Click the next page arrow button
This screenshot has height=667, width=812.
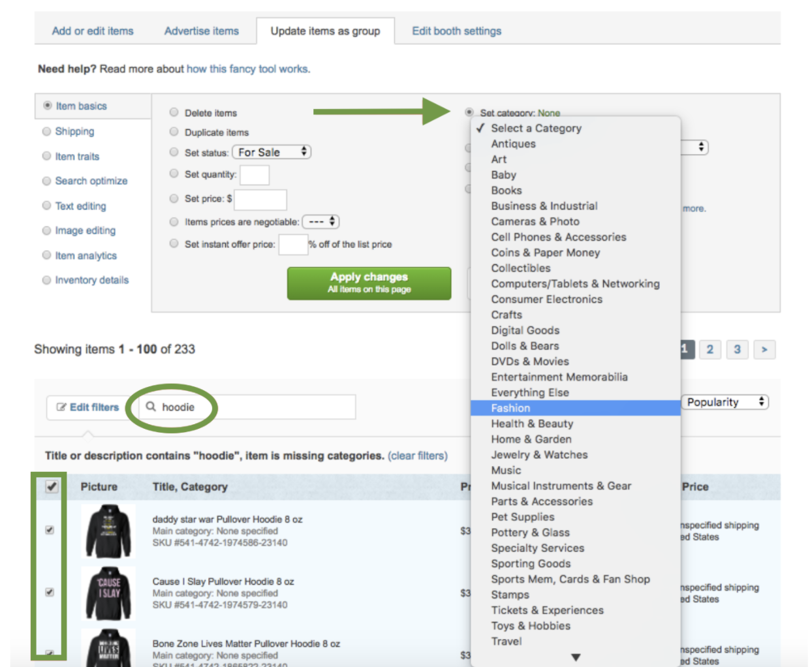tap(764, 350)
